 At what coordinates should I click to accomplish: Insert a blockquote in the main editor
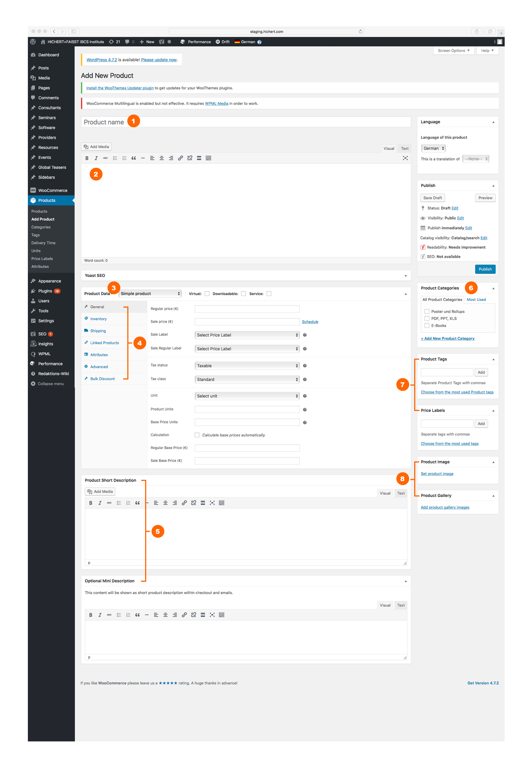(x=133, y=158)
